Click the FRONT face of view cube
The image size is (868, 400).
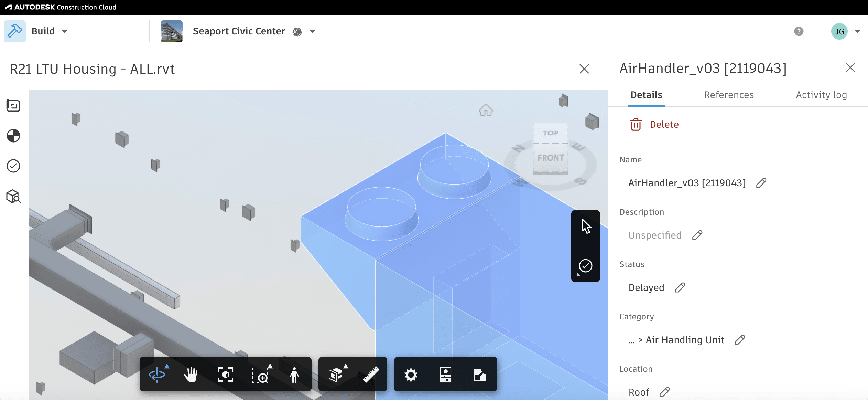[x=551, y=158]
